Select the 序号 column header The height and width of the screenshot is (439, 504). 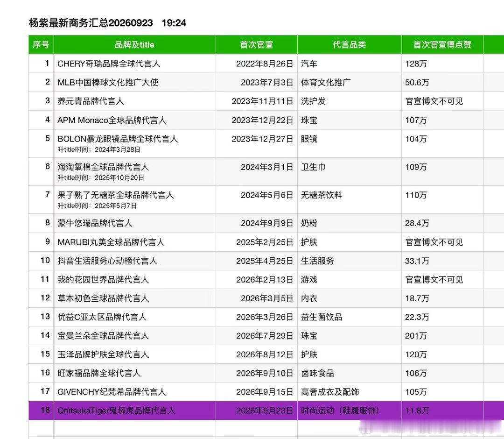click(41, 44)
